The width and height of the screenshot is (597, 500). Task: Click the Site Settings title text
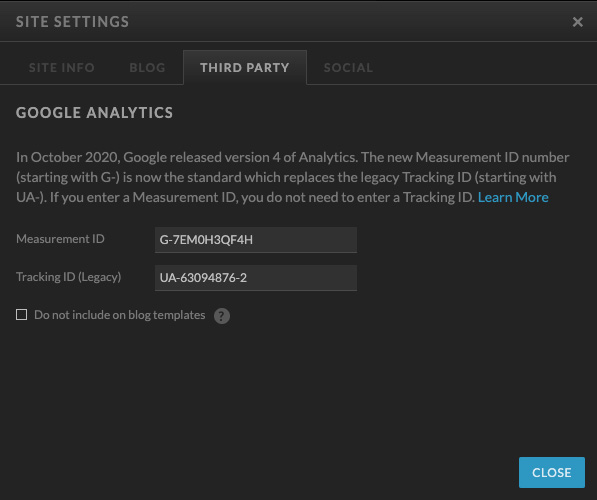72,22
